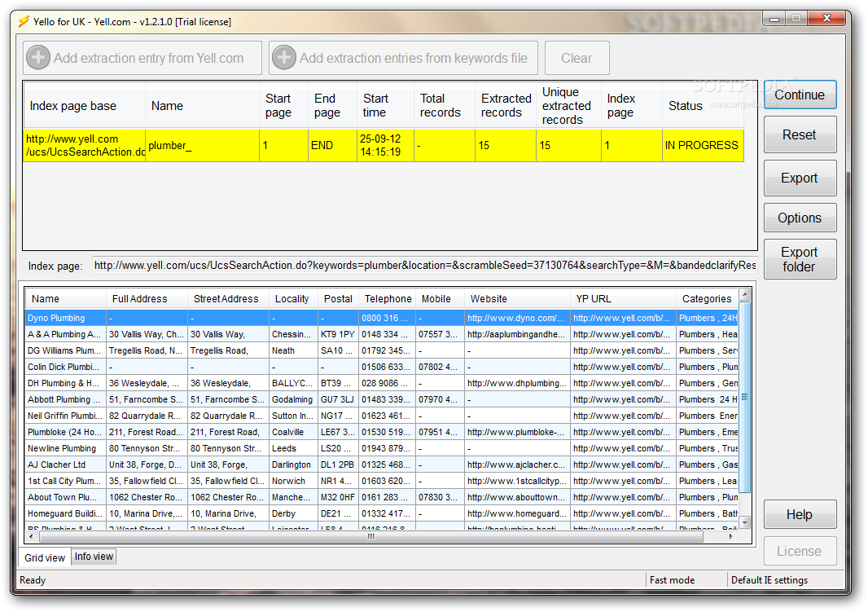This screenshot has width=868, height=612.
Task: Open the Export folder
Action: [800, 259]
